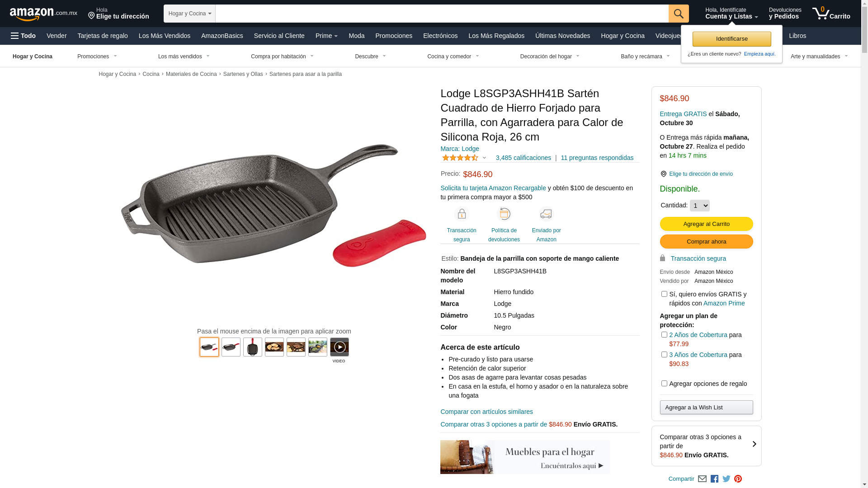
Task: Open the shopping cart icon
Action: [x=831, y=13]
